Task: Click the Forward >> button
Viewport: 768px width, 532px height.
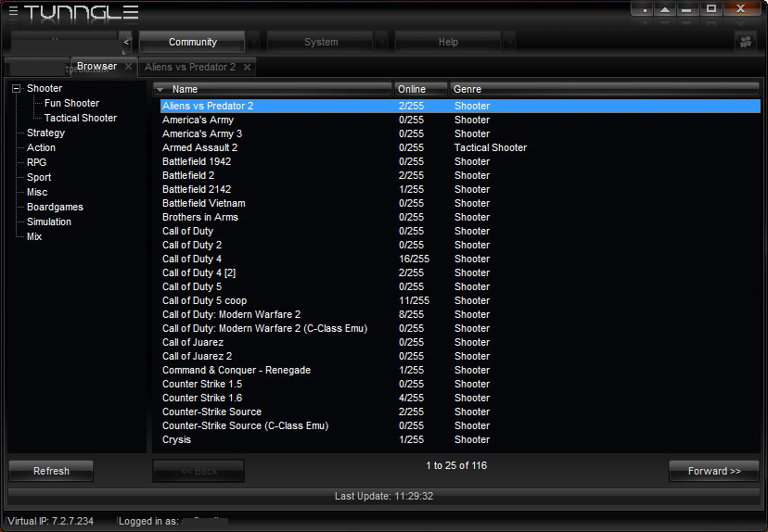Action: tap(713, 471)
